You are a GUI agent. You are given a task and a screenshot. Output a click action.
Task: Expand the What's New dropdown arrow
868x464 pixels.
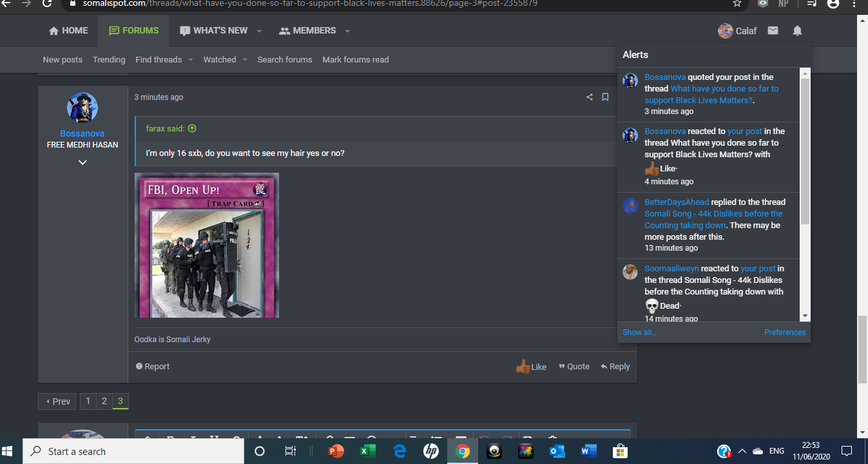pos(260,31)
